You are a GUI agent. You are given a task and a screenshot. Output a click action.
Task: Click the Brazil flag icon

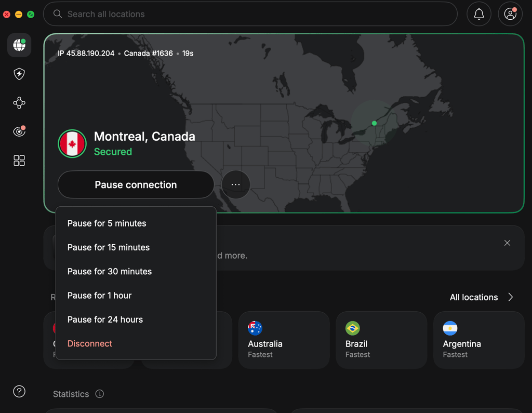[353, 328]
